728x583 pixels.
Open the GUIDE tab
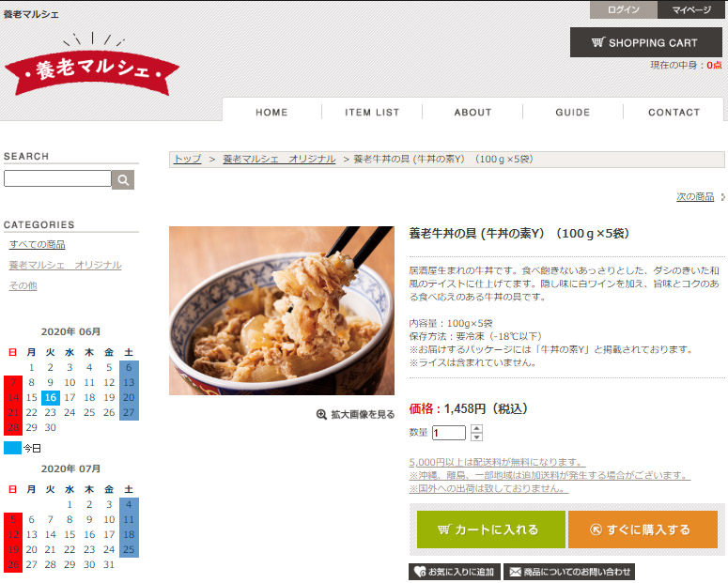pyautogui.click(x=572, y=113)
